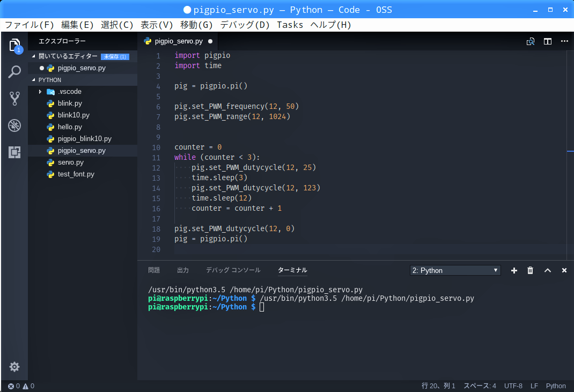This screenshot has width=574, height=392.
Task: Change language mode Python in status bar
Action: pos(556,386)
